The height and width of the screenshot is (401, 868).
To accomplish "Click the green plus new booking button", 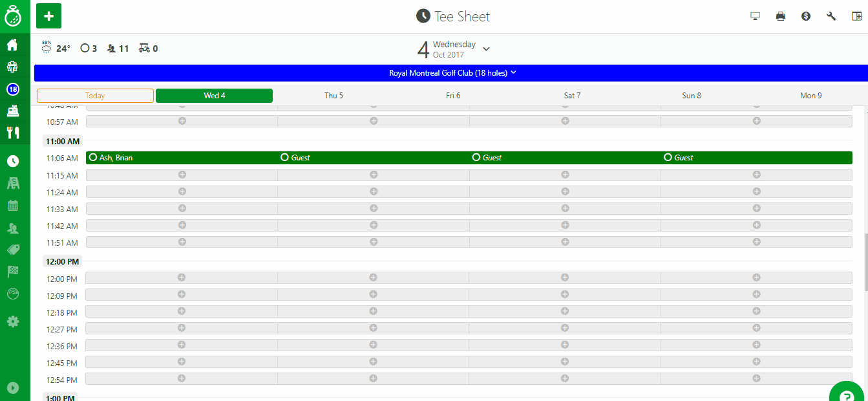I will 48,16.
